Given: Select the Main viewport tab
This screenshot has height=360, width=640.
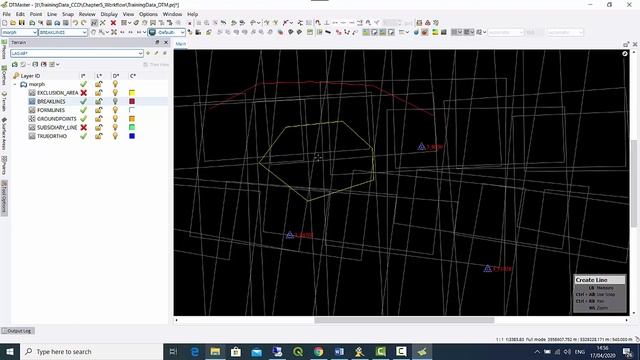Looking at the screenshot, I should point(180,44).
